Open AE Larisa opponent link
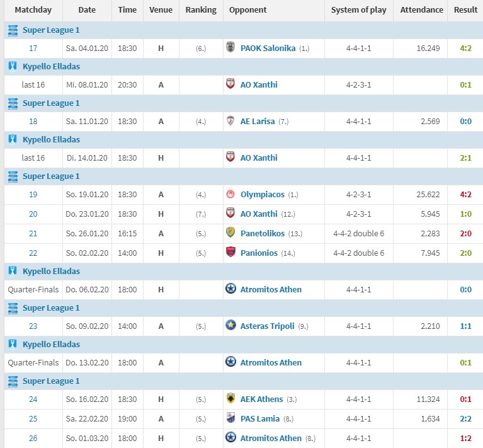The height and width of the screenshot is (448, 483). pyautogui.click(x=258, y=122)
